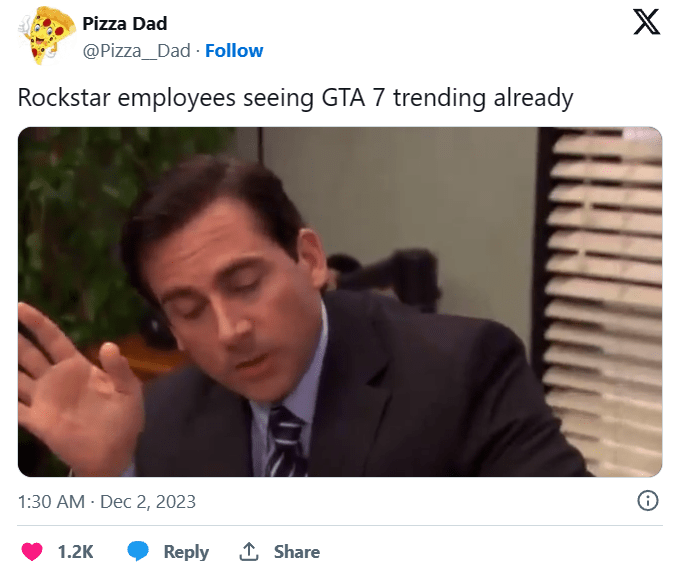Click the Dec 2, 2023 date
The image size is (678, 576).
pos(148,501)
